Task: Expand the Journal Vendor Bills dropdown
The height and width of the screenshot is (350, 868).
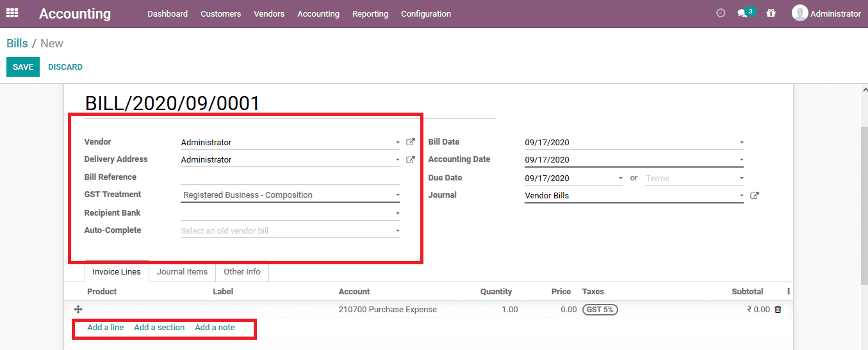Action: [741, 196]
